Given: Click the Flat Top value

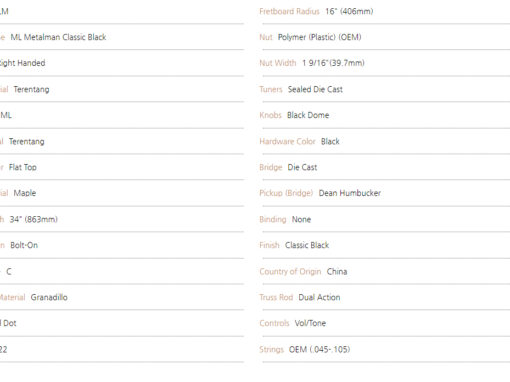Looking at the screenshot, I should click(23, 167).
